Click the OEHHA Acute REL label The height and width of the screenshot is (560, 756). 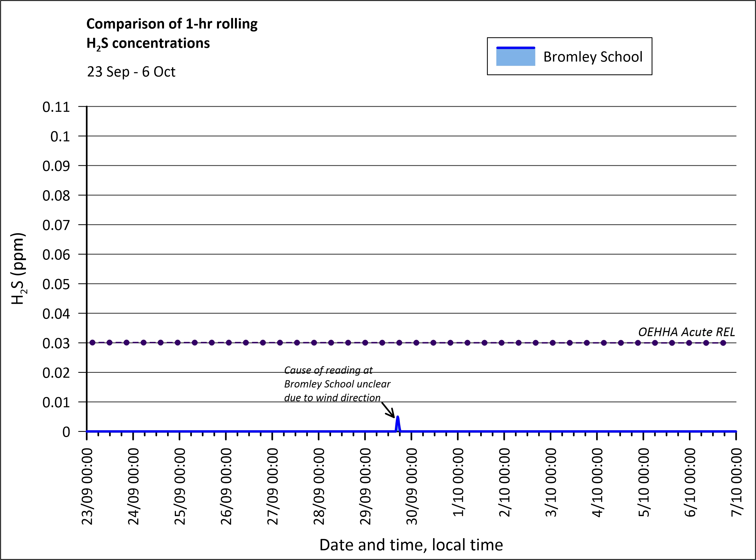686,332
